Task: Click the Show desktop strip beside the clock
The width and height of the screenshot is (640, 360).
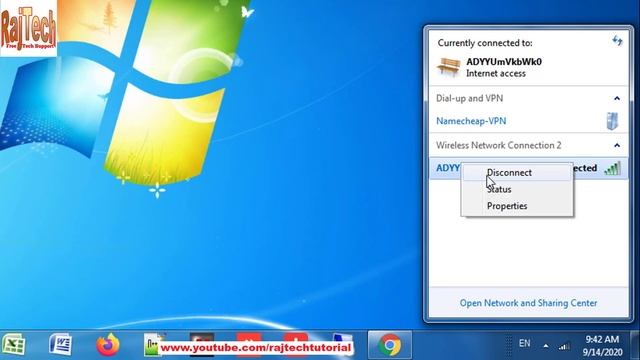Action: click(635, 345)
